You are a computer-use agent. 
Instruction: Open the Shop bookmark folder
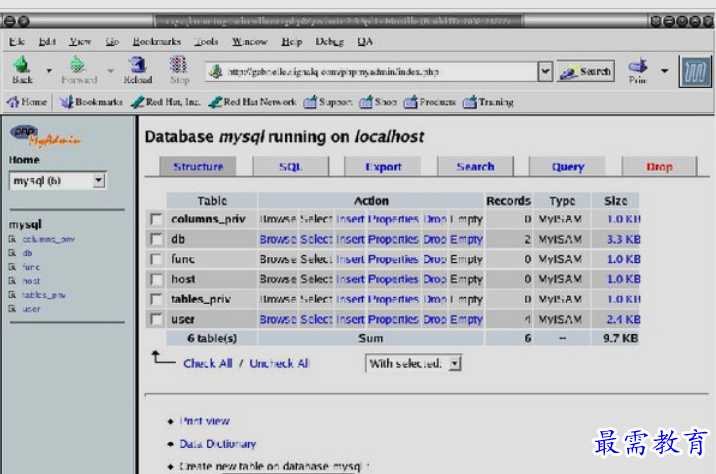pos(378,102)
